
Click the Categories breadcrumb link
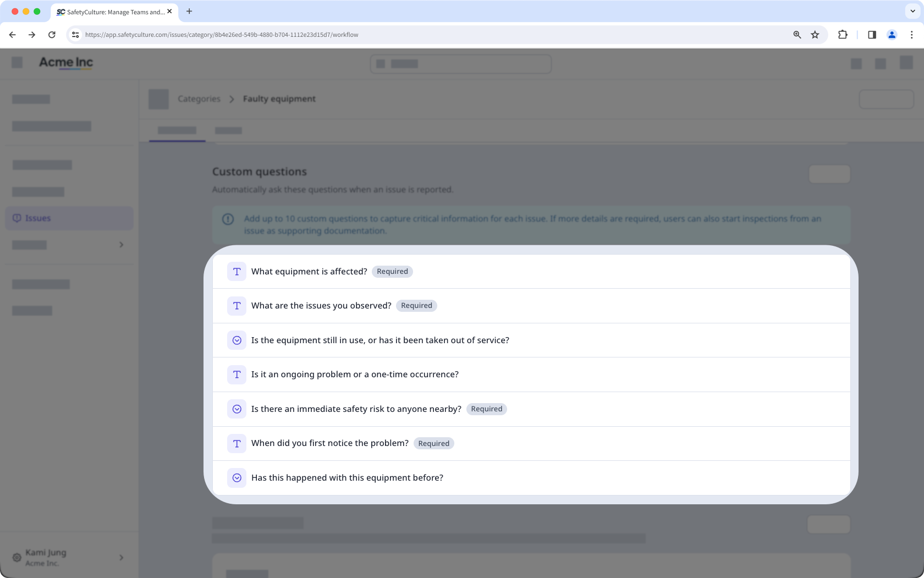click(199, 99)
